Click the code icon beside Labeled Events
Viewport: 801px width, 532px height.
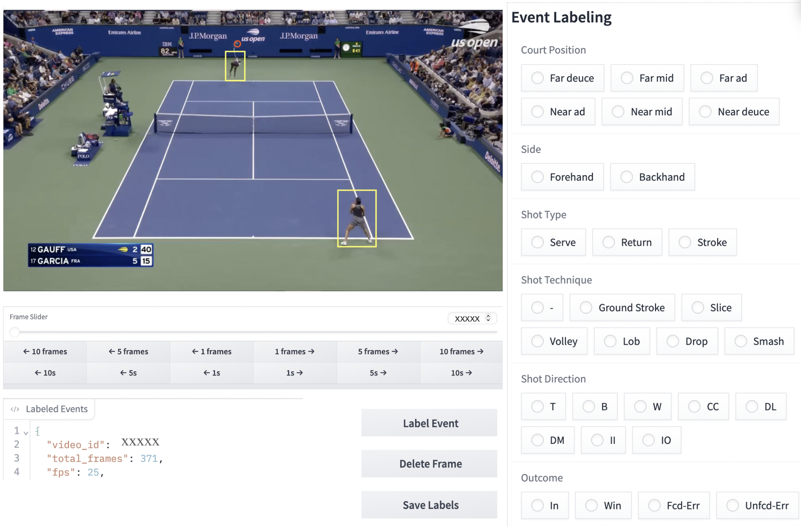pos(15,409)
